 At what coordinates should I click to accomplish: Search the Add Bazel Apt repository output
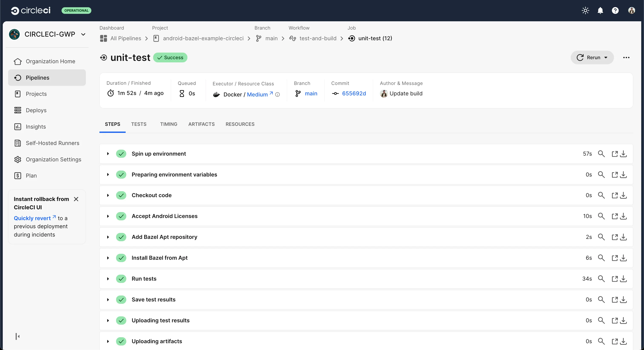601,237
